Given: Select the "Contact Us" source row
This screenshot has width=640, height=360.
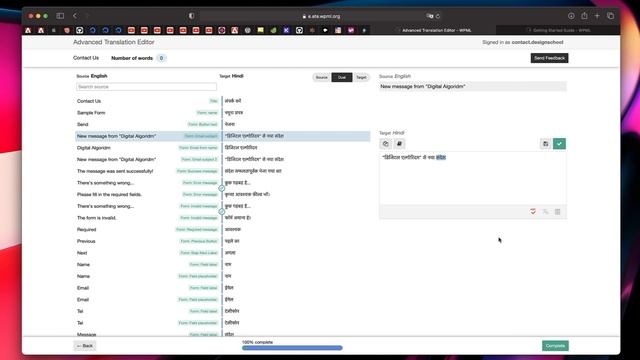Looking at the screenshot, I should 147,101.
